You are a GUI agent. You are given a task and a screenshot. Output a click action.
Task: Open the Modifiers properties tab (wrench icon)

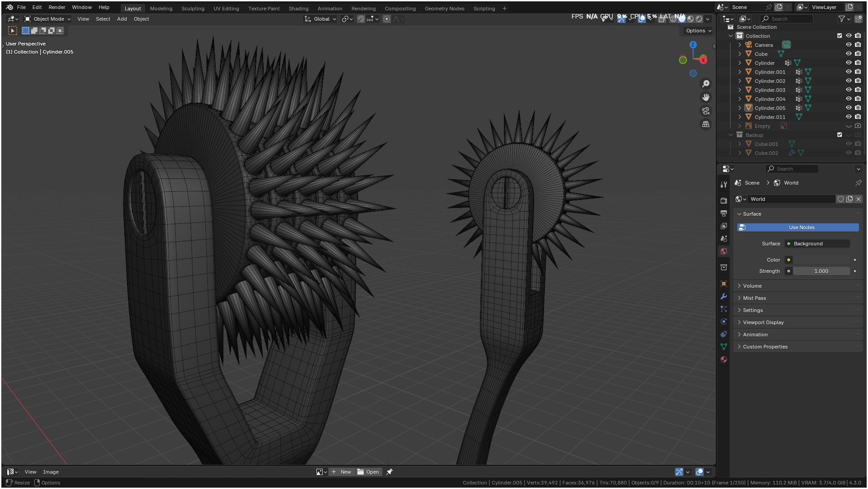(x=724, y=296)
